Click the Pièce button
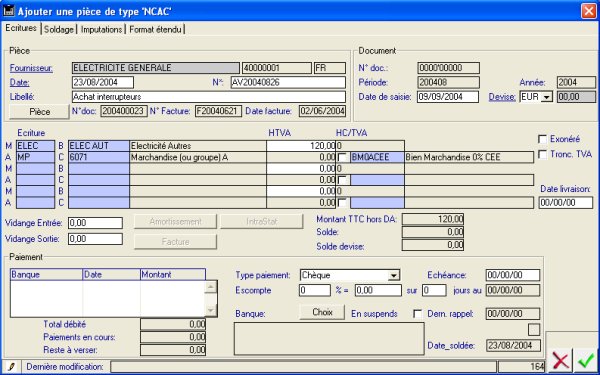This screenshot has width=600, height=375. (39, 112)
